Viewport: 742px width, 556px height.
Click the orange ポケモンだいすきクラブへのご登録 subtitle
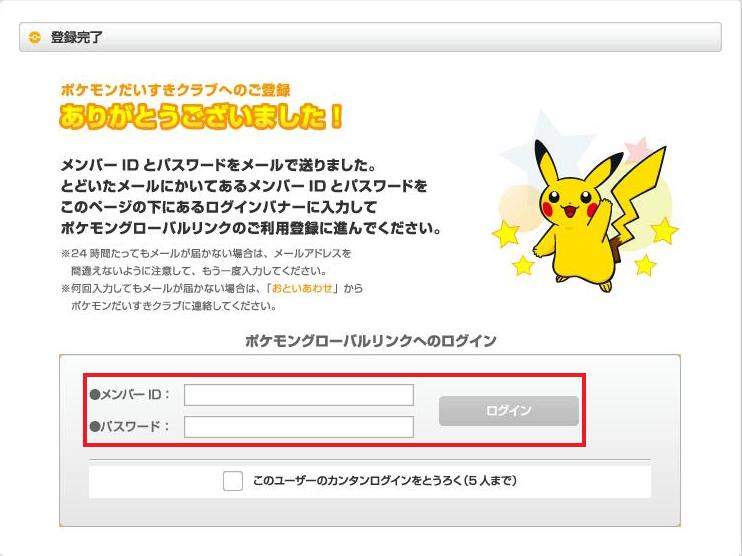pos(175,90)
